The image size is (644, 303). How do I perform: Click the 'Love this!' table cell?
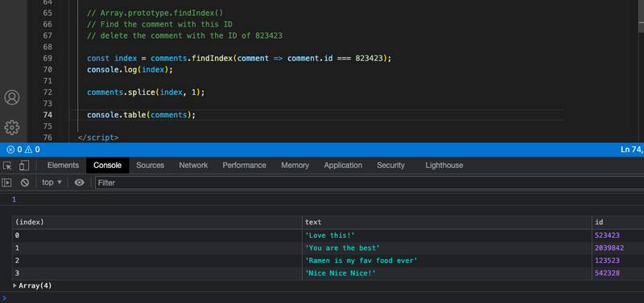tap(447, 235)
